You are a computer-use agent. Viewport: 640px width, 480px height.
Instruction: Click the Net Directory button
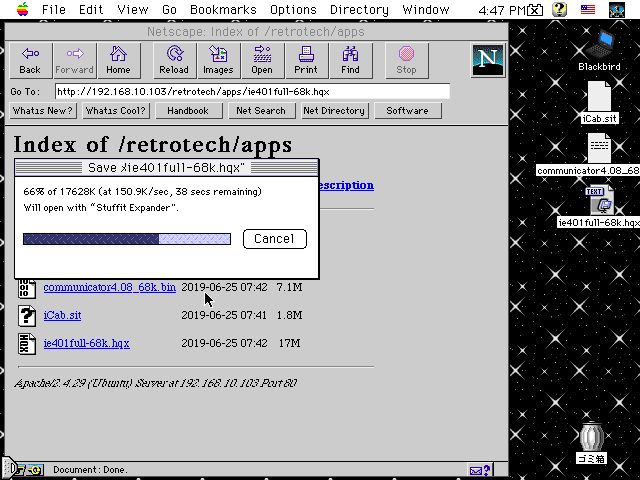point(334,111)
